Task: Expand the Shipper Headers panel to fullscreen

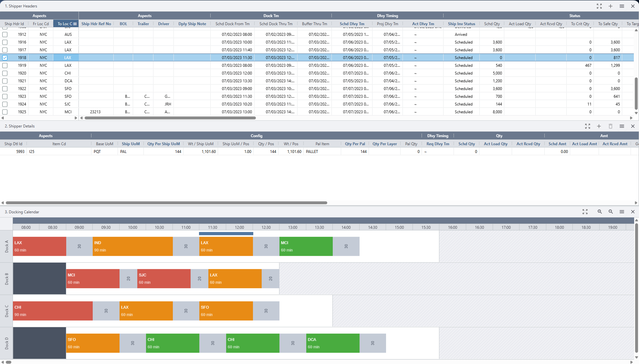Action: (x=599, y=6)
